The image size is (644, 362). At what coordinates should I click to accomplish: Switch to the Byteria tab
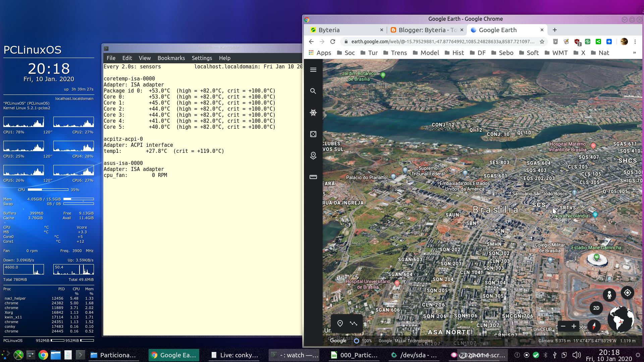click(x=346, y=30)
